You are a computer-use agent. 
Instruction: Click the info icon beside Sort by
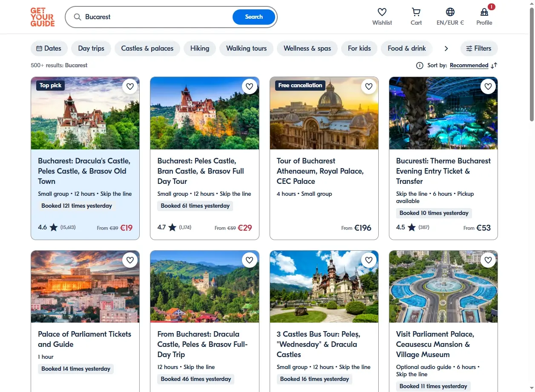click(420, 66)
